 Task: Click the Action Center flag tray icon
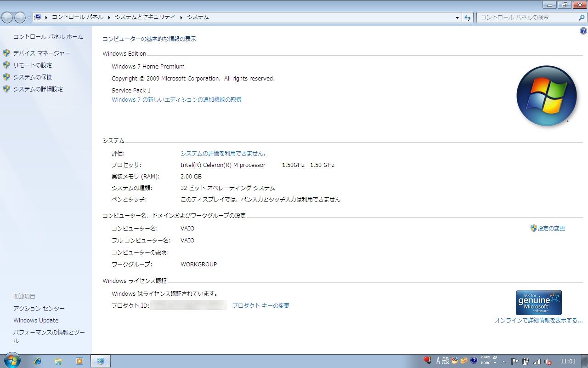[515, 362]
